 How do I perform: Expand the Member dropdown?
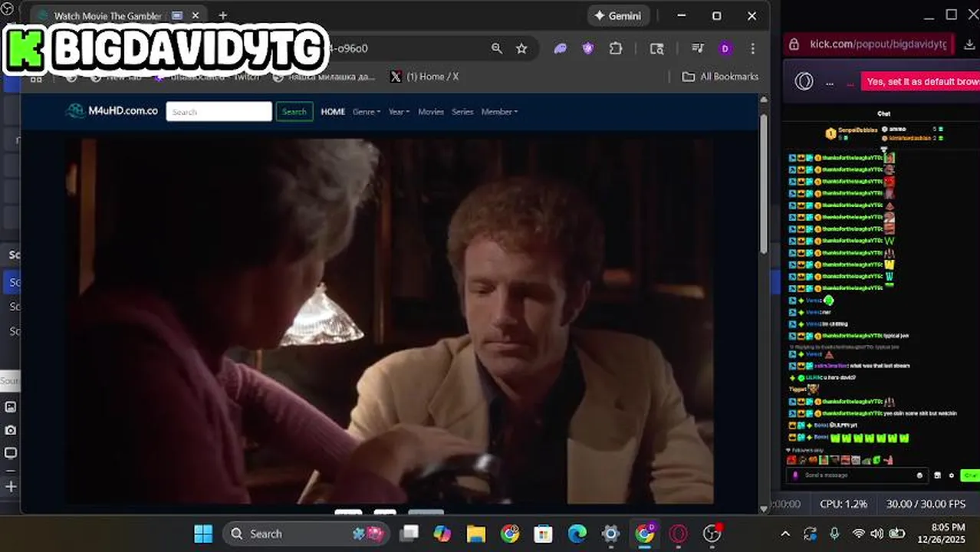(499, 112)
